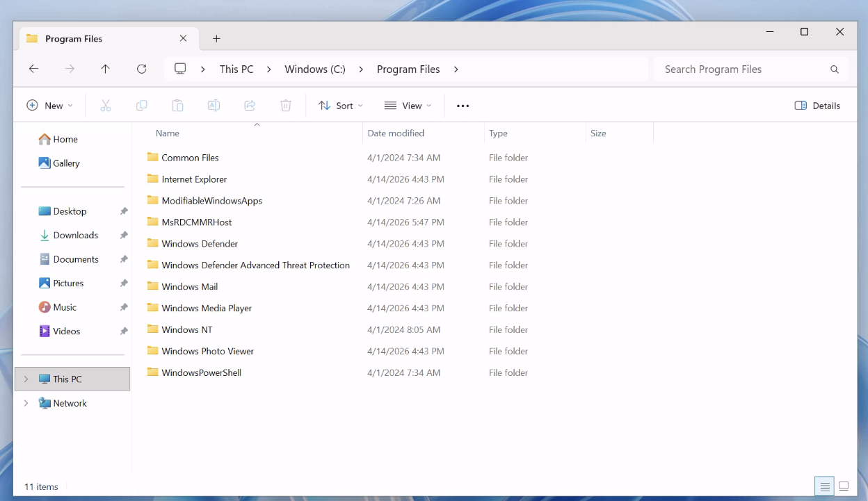Screen dimensions: 868x501
Task: Click the pin icon beside Pictures
Action: (x=124, y=284)
